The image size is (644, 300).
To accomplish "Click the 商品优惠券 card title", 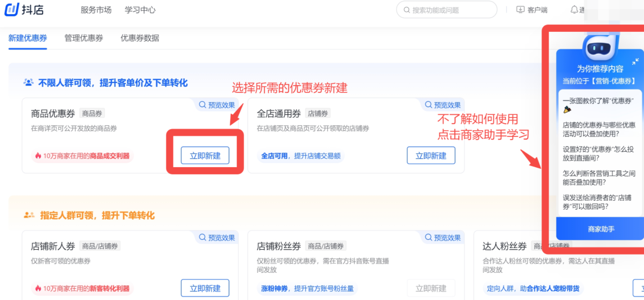I will [53, 113].
